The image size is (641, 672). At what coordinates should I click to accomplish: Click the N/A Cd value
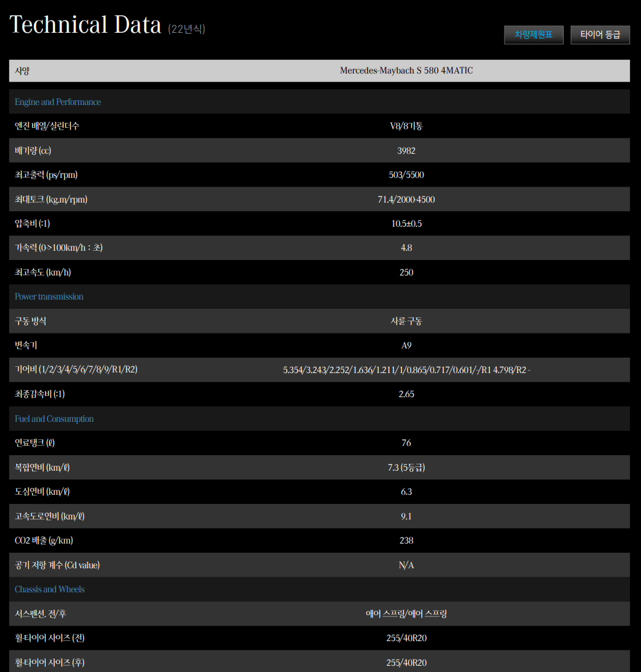point(406,565)
